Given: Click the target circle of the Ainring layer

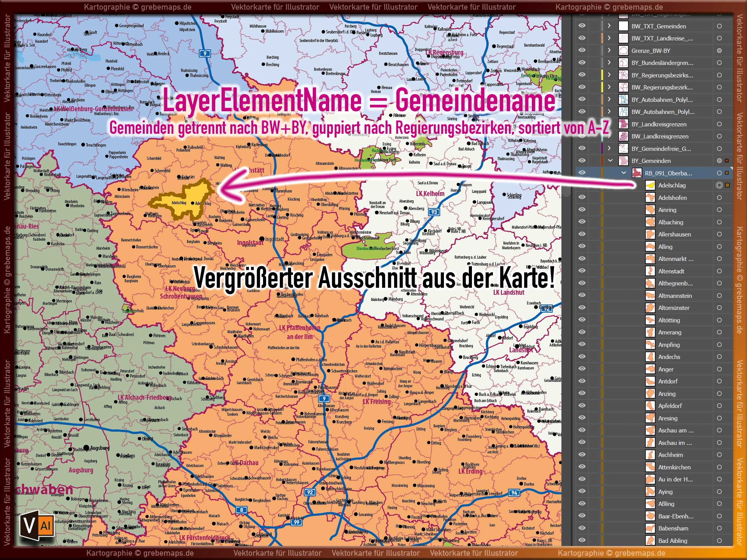Looking at the screenshot, I should click(719, 210).
